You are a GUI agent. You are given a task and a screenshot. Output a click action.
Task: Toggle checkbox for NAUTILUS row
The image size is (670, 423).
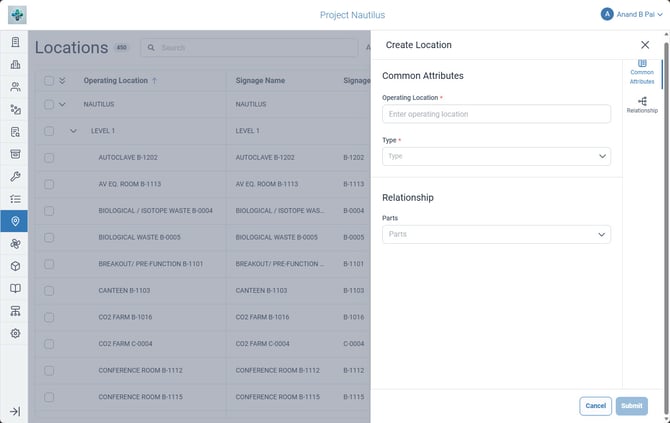(49, 105)
